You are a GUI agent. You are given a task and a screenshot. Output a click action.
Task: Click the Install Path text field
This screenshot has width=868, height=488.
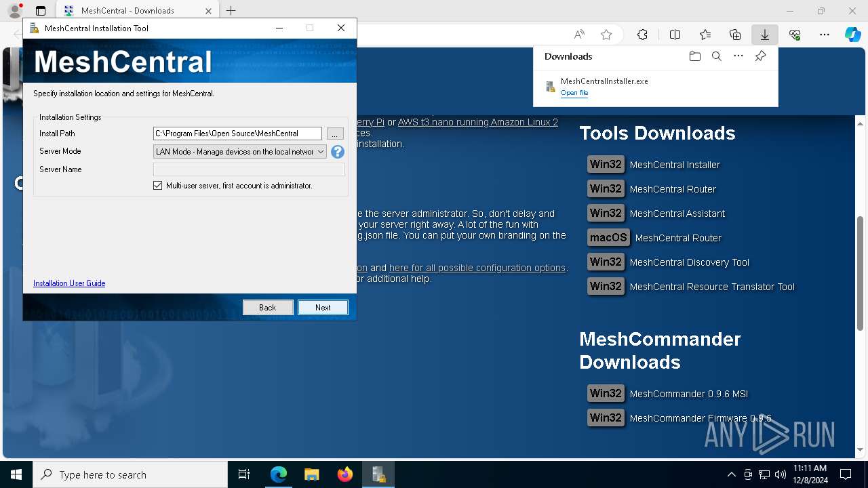point(237,134)
